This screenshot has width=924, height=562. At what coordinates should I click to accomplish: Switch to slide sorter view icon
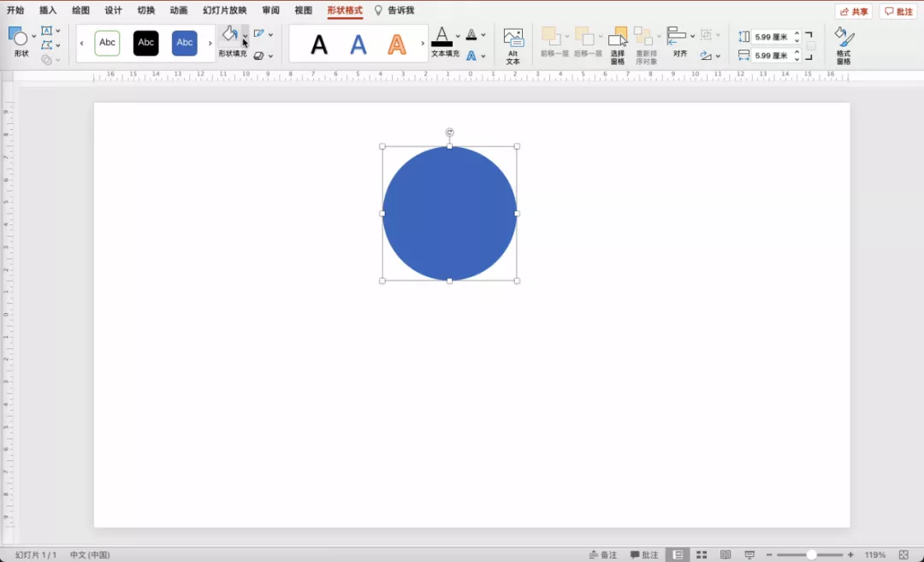(x=702, y=555)
